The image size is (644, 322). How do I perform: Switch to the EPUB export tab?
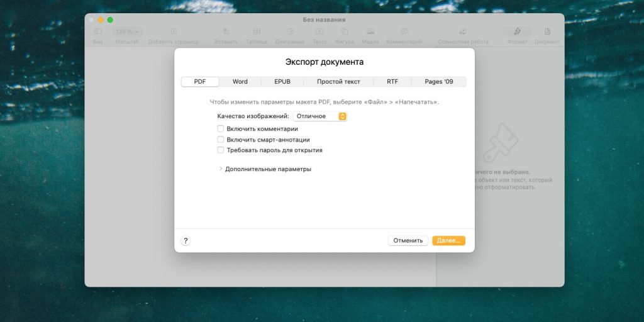pos(282,82)
